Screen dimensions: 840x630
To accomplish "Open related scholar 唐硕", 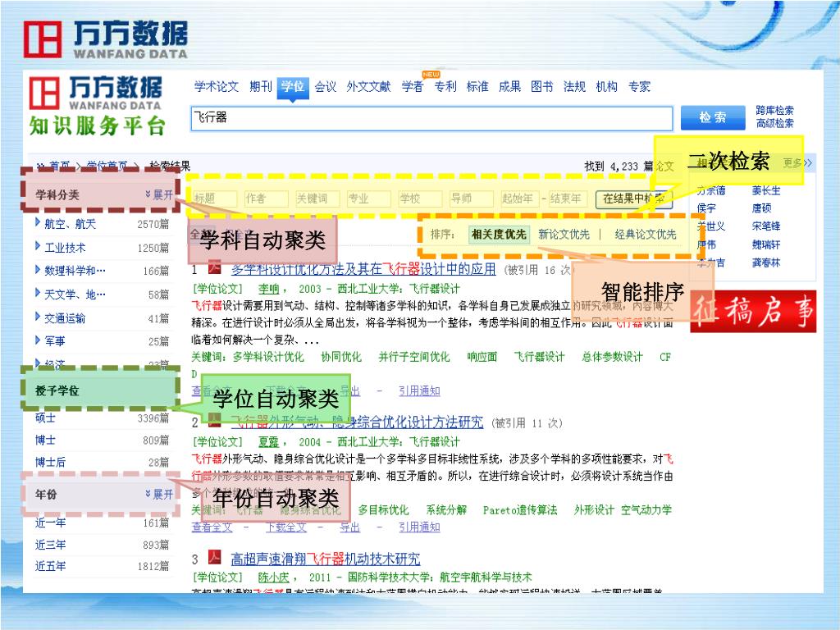I will click(762, 208).
